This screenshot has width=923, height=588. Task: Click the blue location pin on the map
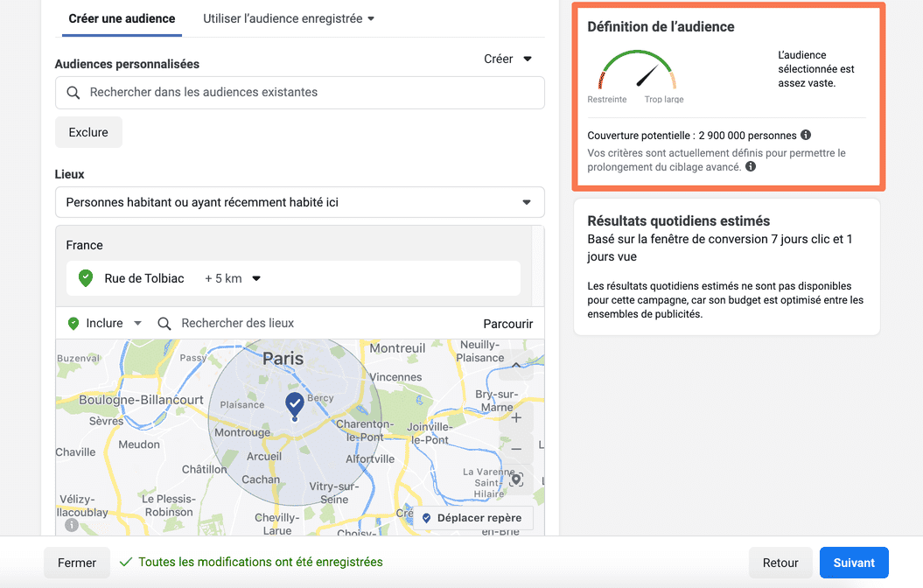tap(295, 404)
